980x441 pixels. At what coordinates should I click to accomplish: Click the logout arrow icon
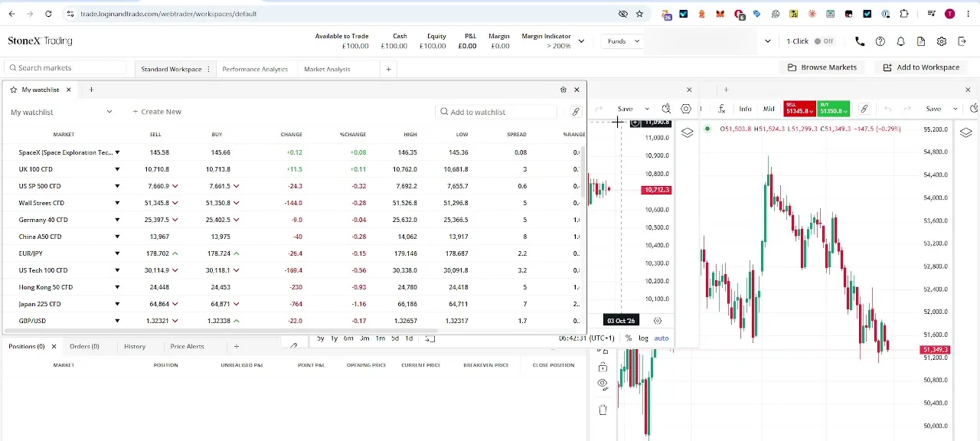962,41
